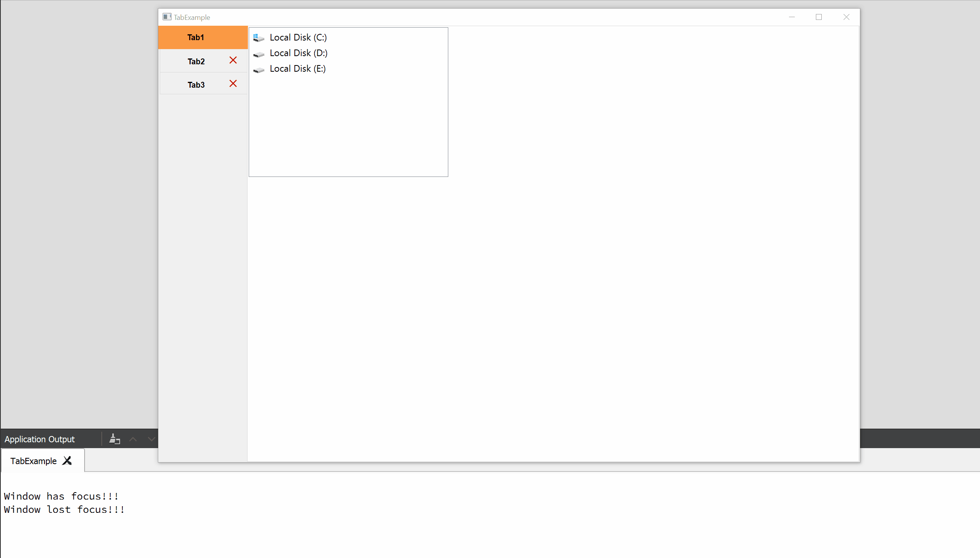Click the TabExample window title bar icon
Screen dimensions: 980x558
pos(167,17)
